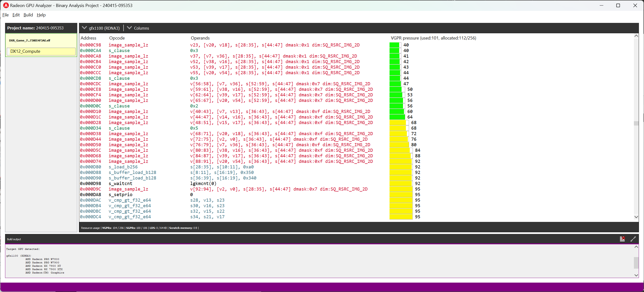Select the s_waitcnt instruction row
Image resolution: width=644 pixels, height=292 pixels.
pyautogui.click(x=121, y=183)
